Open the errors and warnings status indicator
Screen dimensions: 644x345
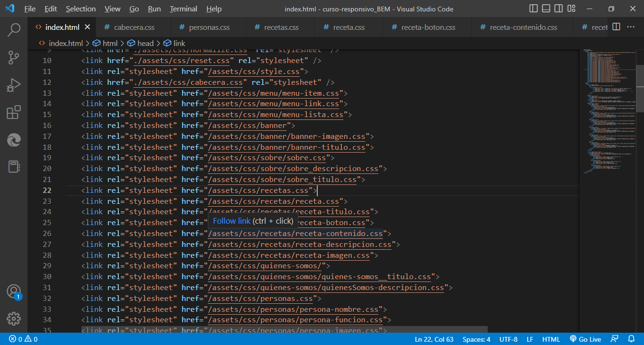point(23,339)
